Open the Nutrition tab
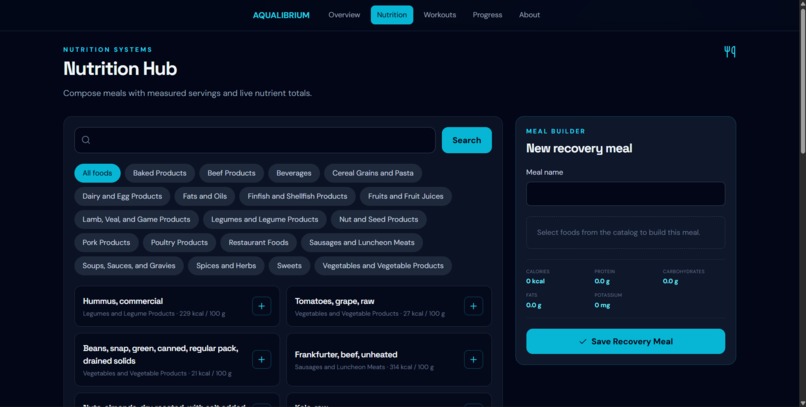Screen dimensions: 806x407 (392, 15)
